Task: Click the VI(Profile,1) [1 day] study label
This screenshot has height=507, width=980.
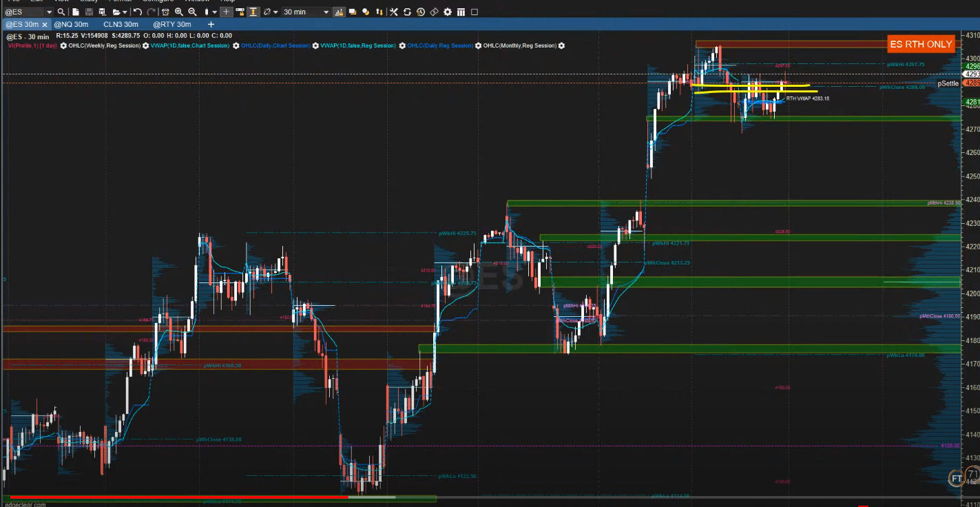Action: [32, 45]
